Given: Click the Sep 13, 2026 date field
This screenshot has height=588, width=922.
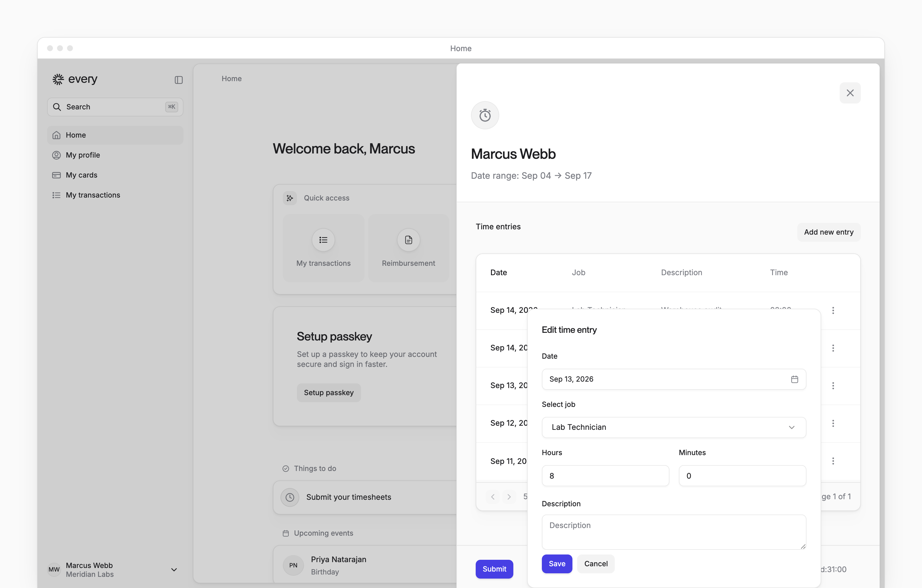Looking at the screenshot, I should tap(674, 379).
